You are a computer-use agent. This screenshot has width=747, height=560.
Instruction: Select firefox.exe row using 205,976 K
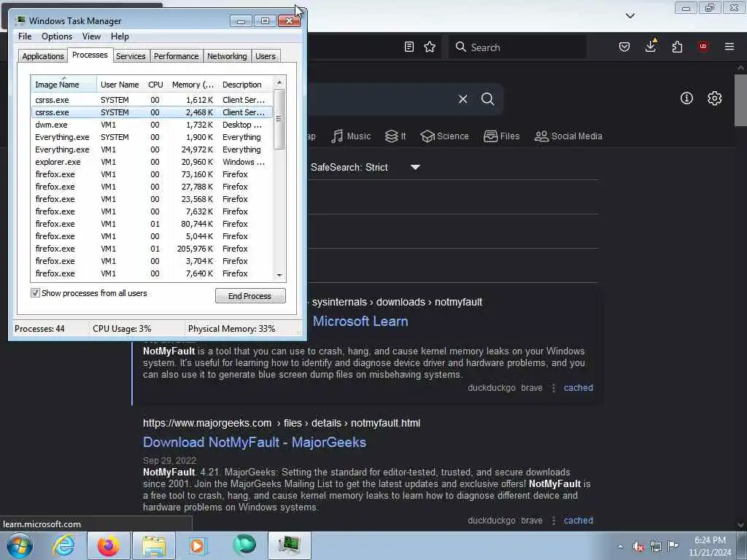click(x=152, y=249)
